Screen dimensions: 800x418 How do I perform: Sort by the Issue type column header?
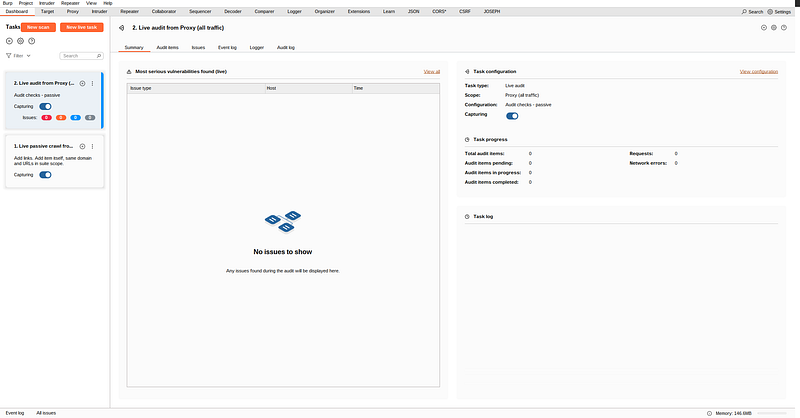[196, 88]
